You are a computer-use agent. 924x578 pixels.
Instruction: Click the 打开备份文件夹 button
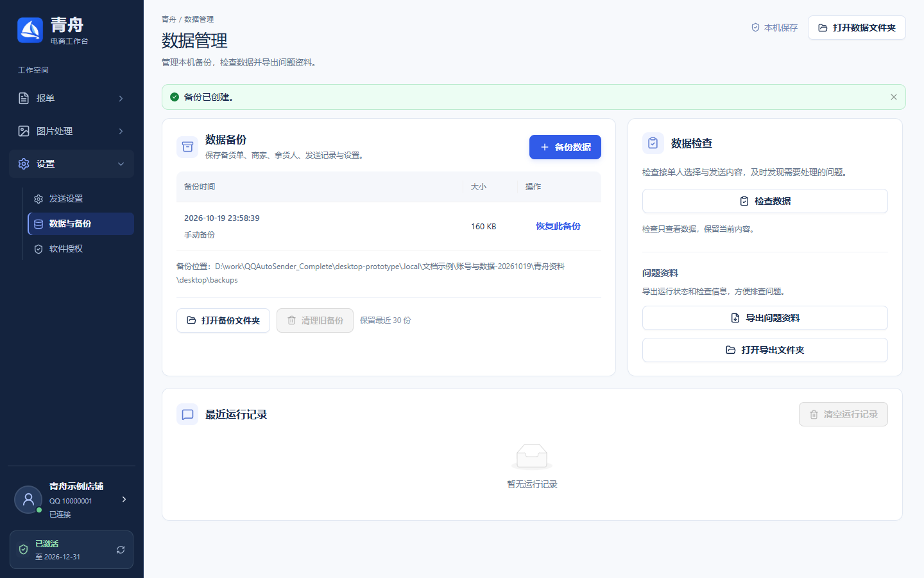pos(223,320)
